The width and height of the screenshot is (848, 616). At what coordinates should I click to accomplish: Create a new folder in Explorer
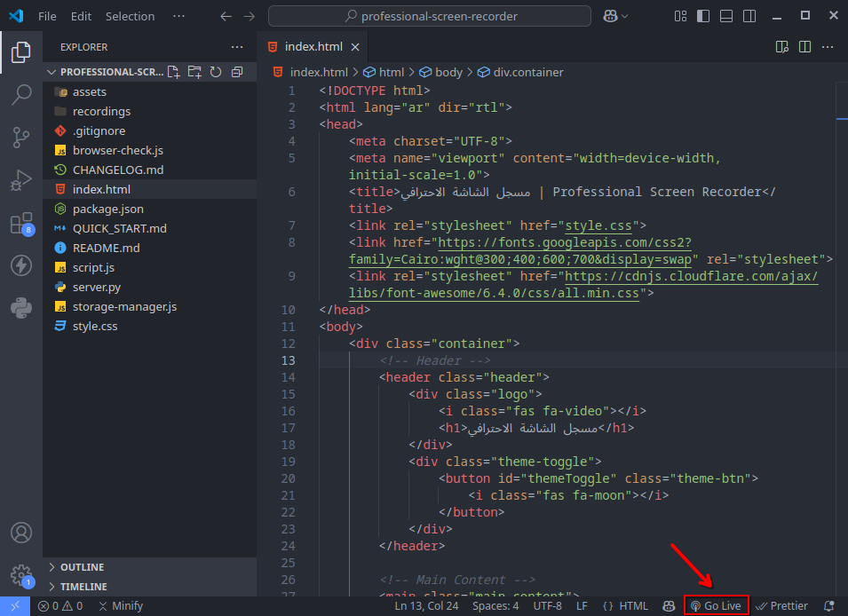pos(194,72)
